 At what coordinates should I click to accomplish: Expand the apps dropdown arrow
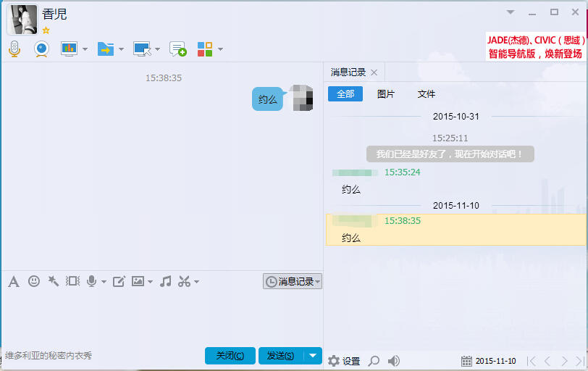[x=220, y=49]
